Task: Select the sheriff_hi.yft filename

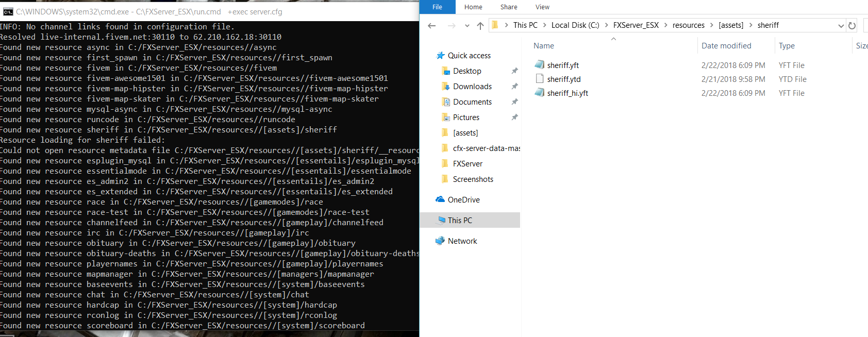Action: click(567, 93)
